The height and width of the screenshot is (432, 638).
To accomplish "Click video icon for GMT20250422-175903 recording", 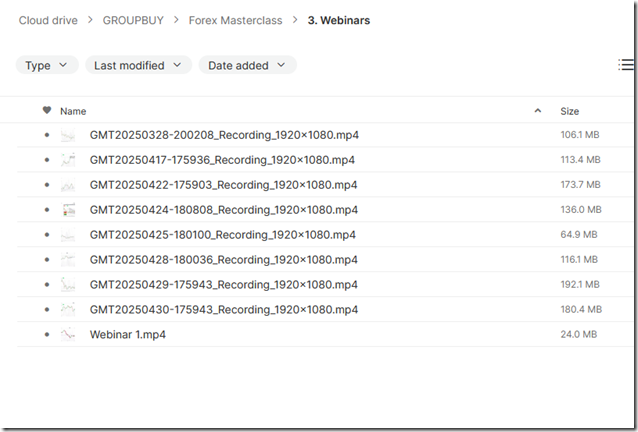I will coord(68,185).
